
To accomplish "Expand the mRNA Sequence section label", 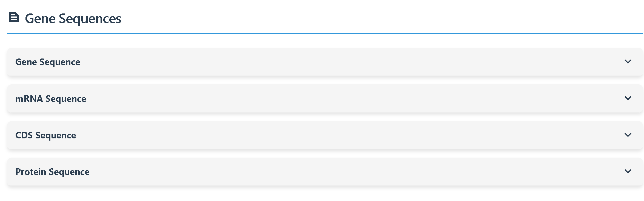I will pos(51,99).
